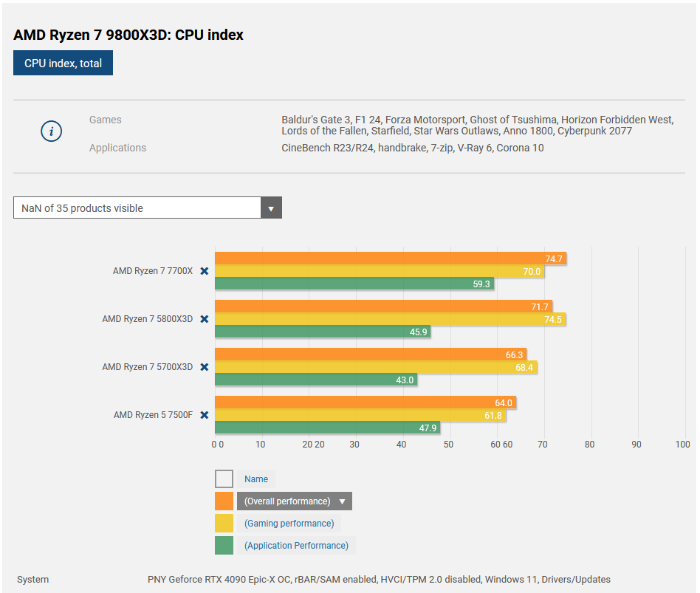Open the products visible dropdown
The height and width of the screenshot is (593, 700).
[x=137, y=208]
